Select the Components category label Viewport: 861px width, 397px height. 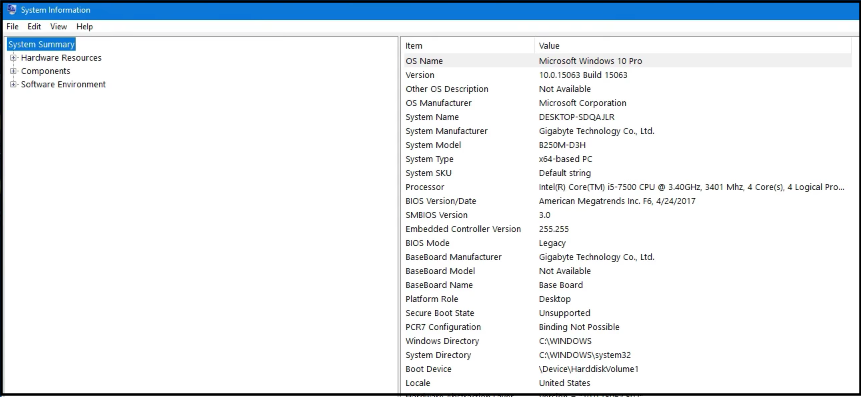pyautogui.click(x=46, y=71)
